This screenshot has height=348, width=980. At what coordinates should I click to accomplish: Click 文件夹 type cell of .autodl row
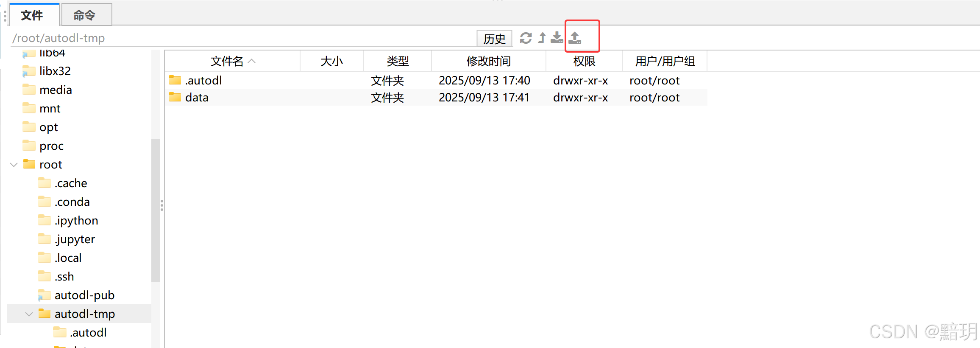click(x=387, y=80)
